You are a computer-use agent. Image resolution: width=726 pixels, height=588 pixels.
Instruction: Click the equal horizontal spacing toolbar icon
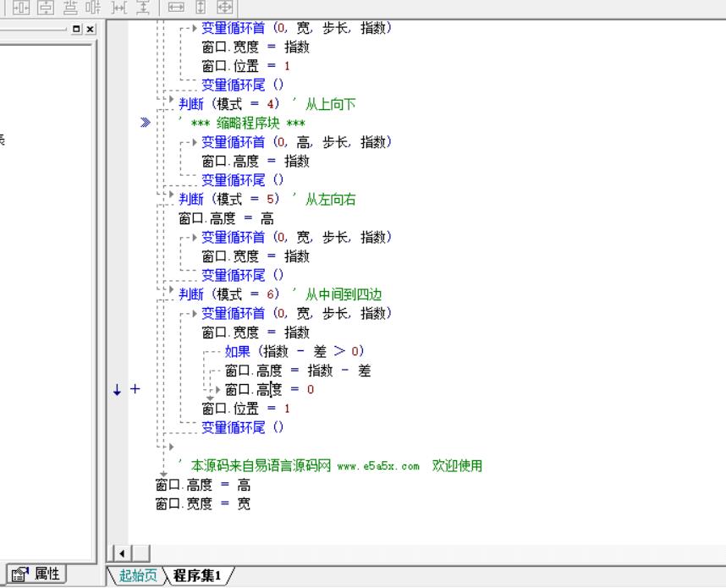pos(118,7)
